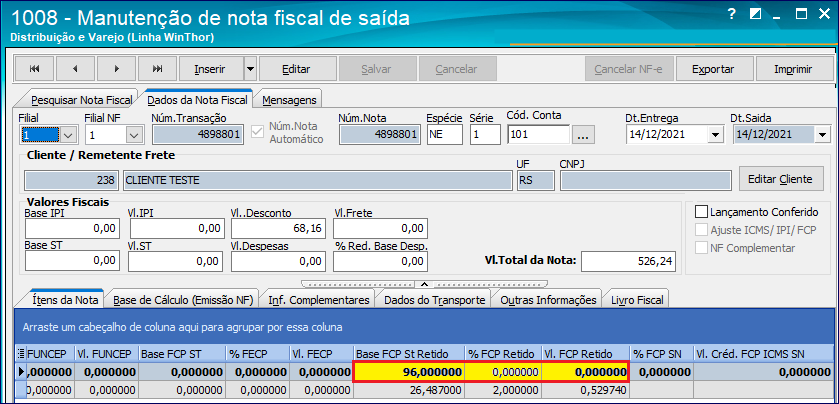Sort by Vl. FECP column header
Image resolution: width=839 pixels, height=404 pixels.
[321, 353]
